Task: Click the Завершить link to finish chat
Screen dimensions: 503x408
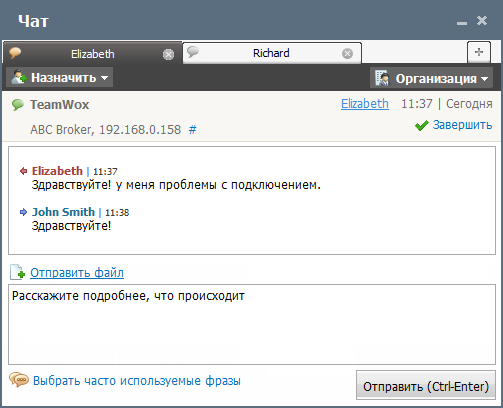Action: (x=462, y=125)
